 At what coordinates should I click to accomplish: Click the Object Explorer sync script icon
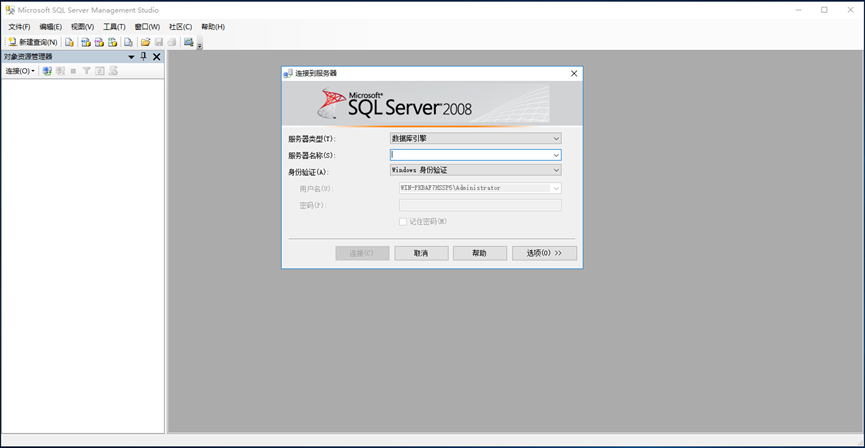point(113,71)
